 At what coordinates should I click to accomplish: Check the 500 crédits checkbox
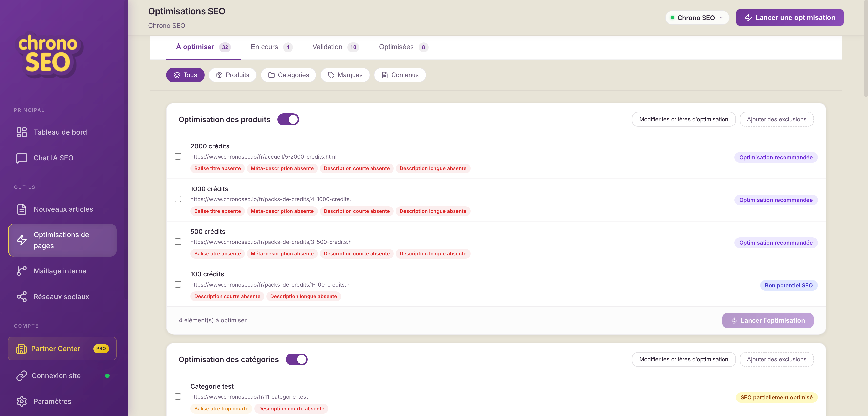pyautogui.click(x=178, y=242)
